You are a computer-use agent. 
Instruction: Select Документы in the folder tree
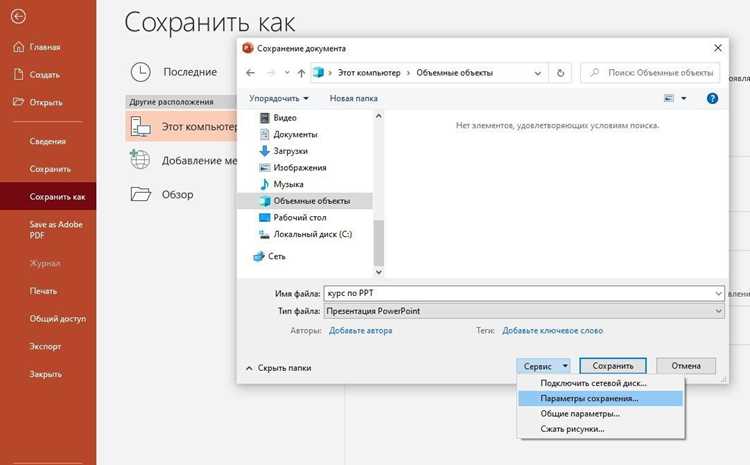[x=295, y=134]
